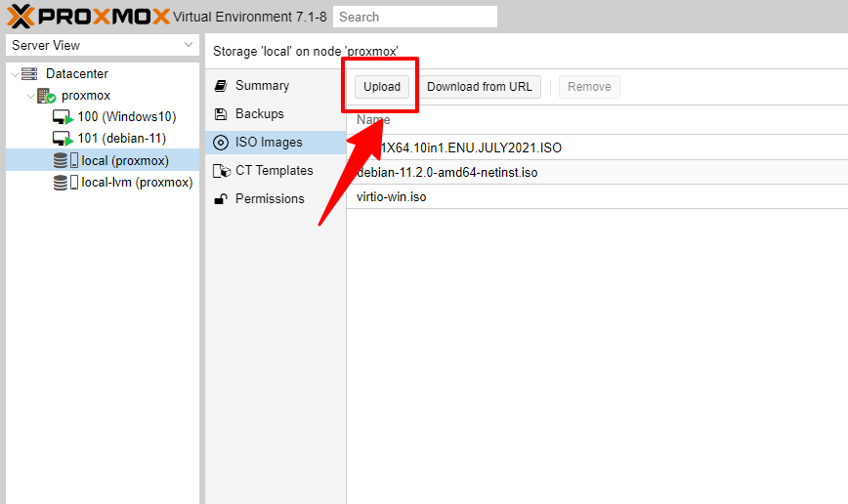The height and width of the screenshot is (504, 848).
Task: Select virtio-win.iso row
Action: [597, 197]
